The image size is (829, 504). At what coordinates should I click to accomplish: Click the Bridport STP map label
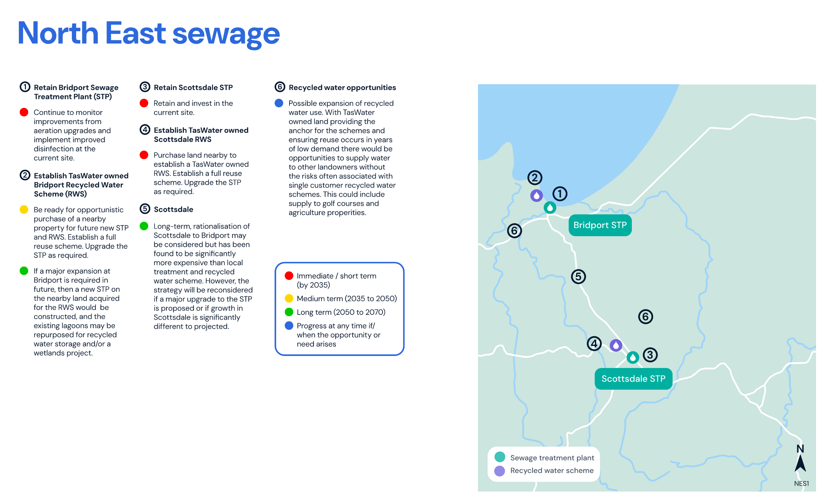(600, 225)
